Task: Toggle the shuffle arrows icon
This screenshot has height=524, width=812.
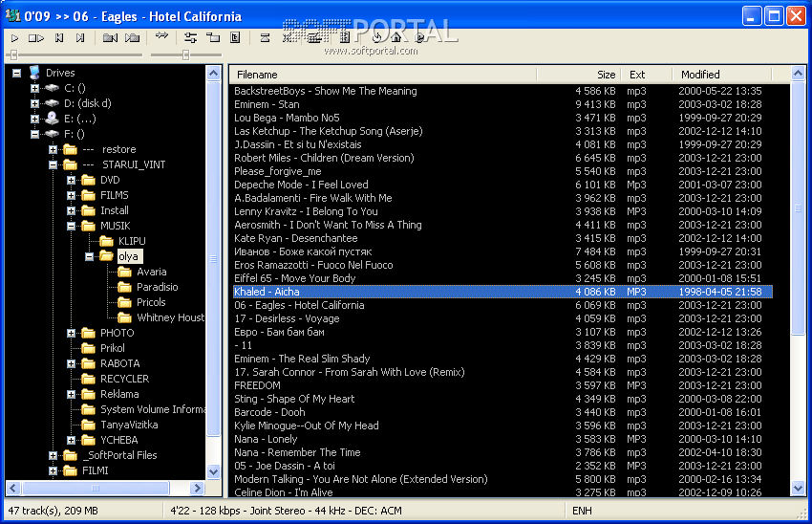Action: [x=162, y=35]
